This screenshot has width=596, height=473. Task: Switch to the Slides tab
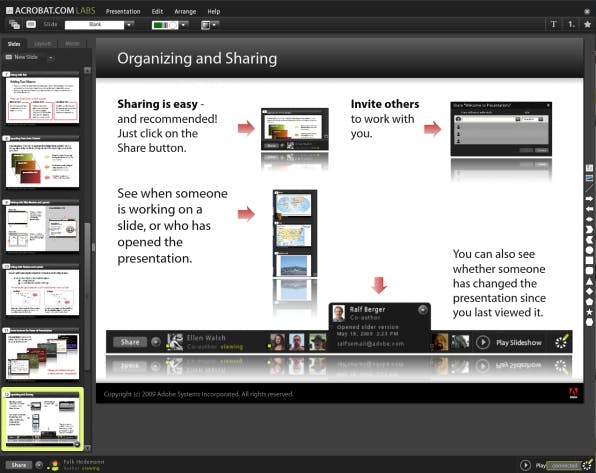point(14,44)
